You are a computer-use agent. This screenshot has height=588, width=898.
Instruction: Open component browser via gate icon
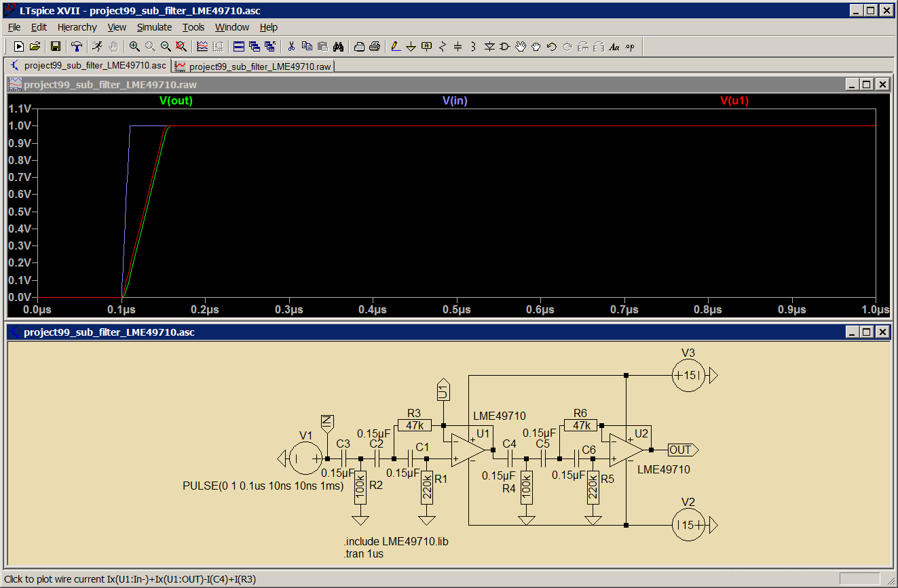[505, 46]
